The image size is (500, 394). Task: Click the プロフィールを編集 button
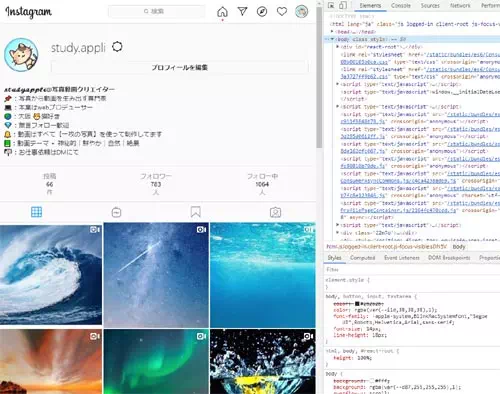pos(180,67)
